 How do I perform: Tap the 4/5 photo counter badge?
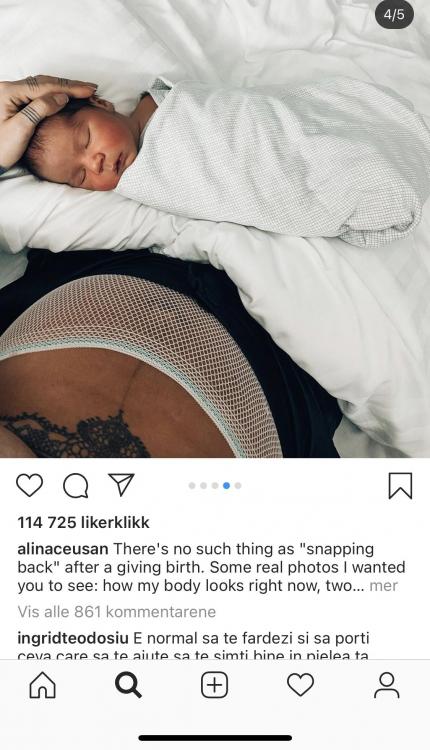tap(394, 14)
